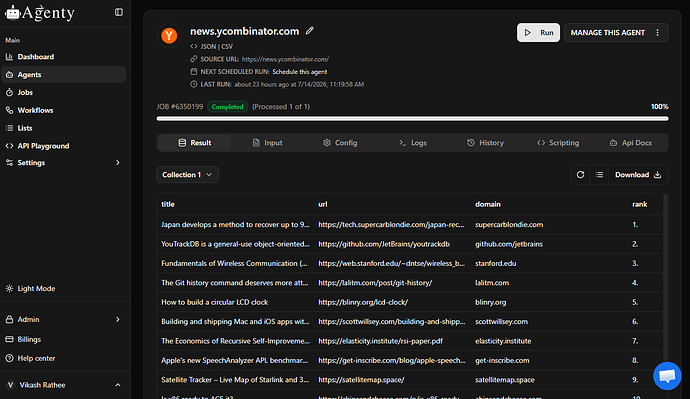Viewport: 690px width, 399px height.
Task: Click the V user avatar
Action: pos(11,385)
